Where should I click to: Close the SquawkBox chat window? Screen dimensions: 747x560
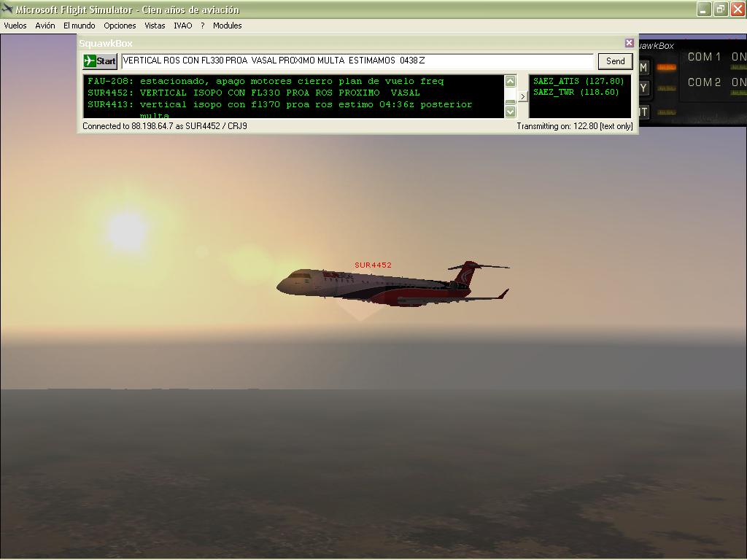point(630,43)
